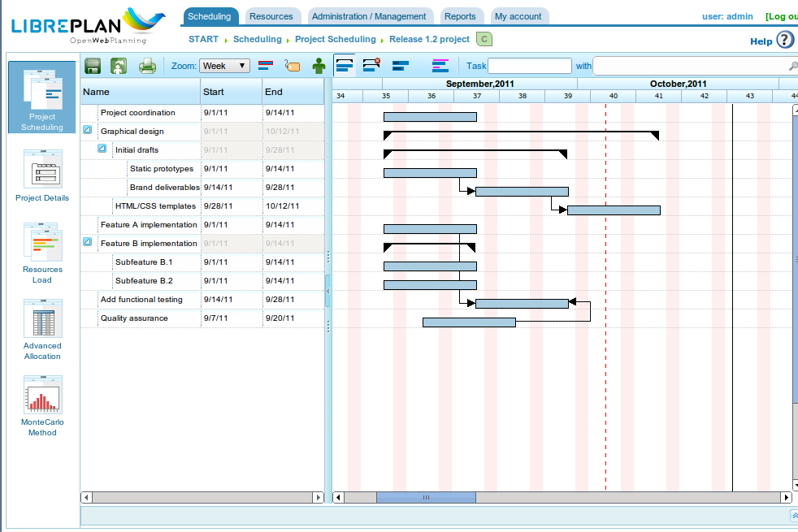Open the Administration / Management tab
The height and width of the screenshot is (532, 798).
369,16
